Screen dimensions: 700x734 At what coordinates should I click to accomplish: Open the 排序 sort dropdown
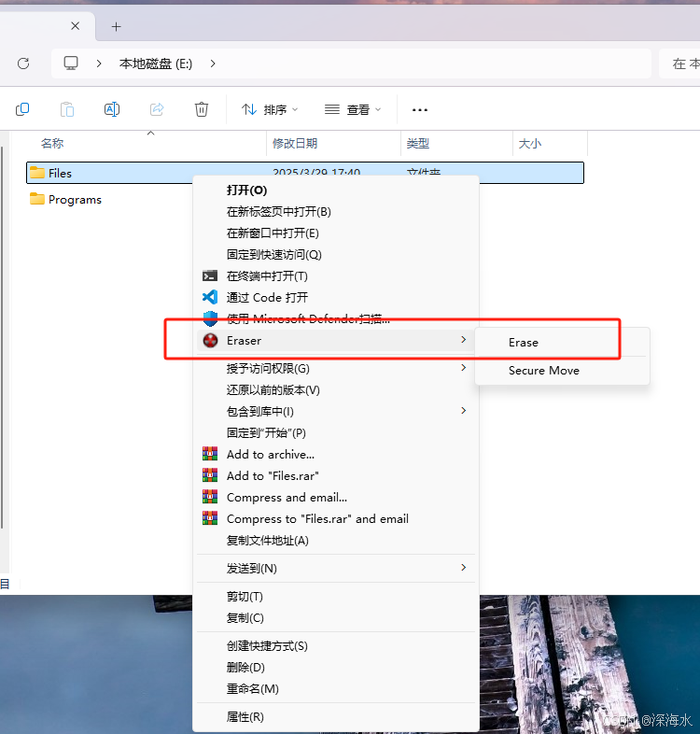[x=270, y=109]
